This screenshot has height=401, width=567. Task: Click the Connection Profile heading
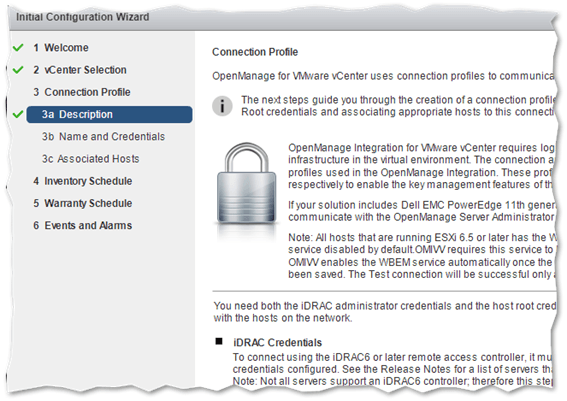pyautogui.click(x=255, y=52)
